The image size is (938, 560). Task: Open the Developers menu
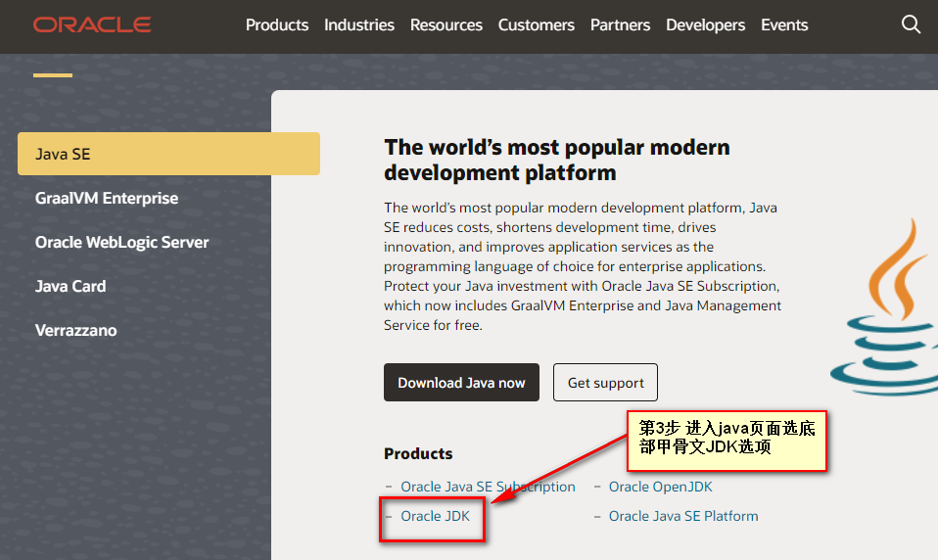pyautogui.click(x=705, y=25)
